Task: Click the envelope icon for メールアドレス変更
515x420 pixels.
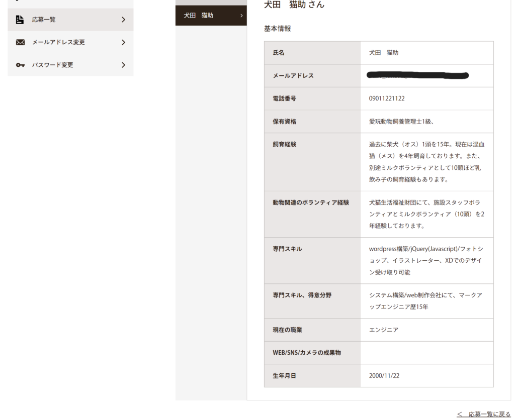Action: click(x=20, y=43)
